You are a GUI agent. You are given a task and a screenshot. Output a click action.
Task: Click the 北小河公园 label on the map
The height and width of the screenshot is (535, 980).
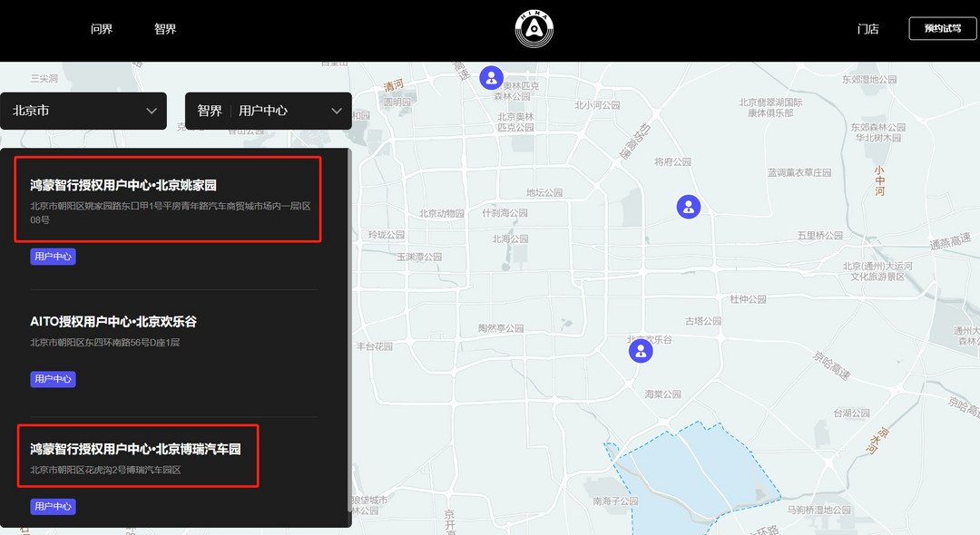coord(597,105)
